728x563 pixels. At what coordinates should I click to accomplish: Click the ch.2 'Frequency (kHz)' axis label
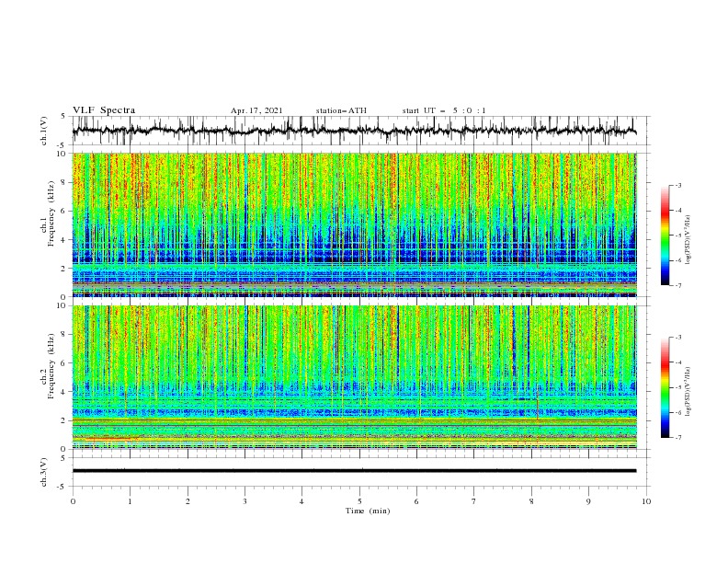pos(51,366)
